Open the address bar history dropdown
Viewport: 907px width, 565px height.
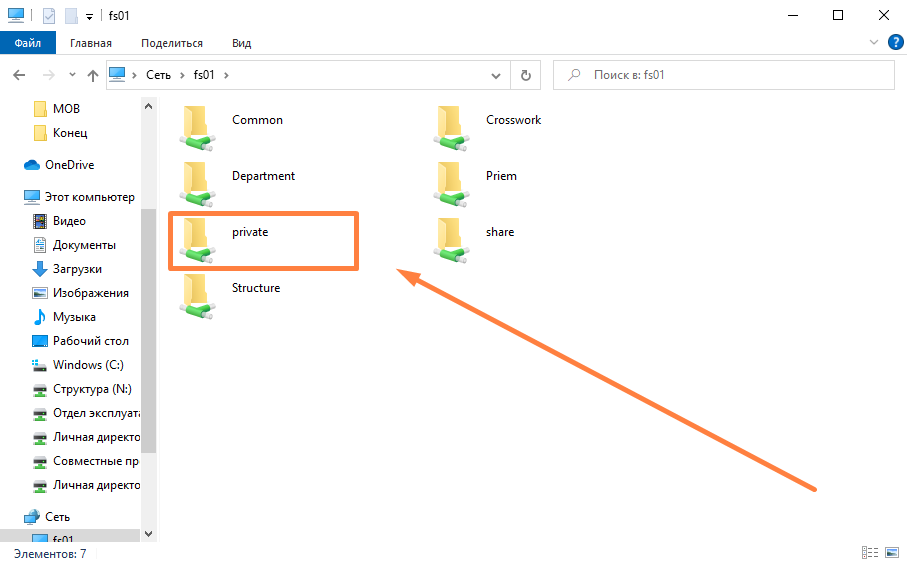click(497, 75)
